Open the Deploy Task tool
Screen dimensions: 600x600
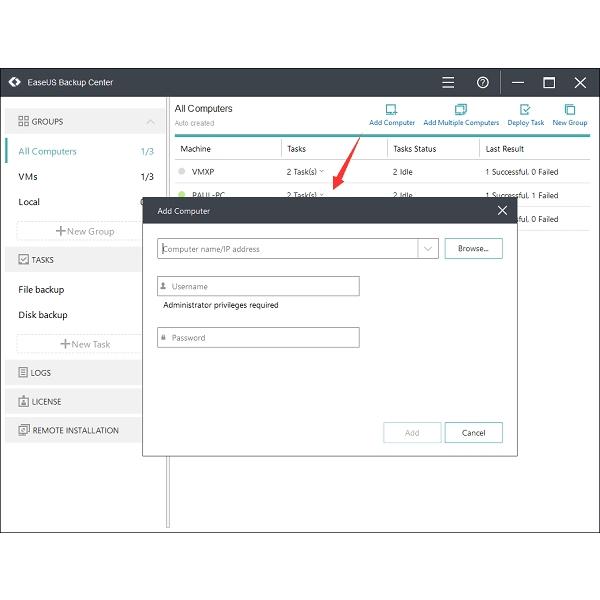[525, 110]
